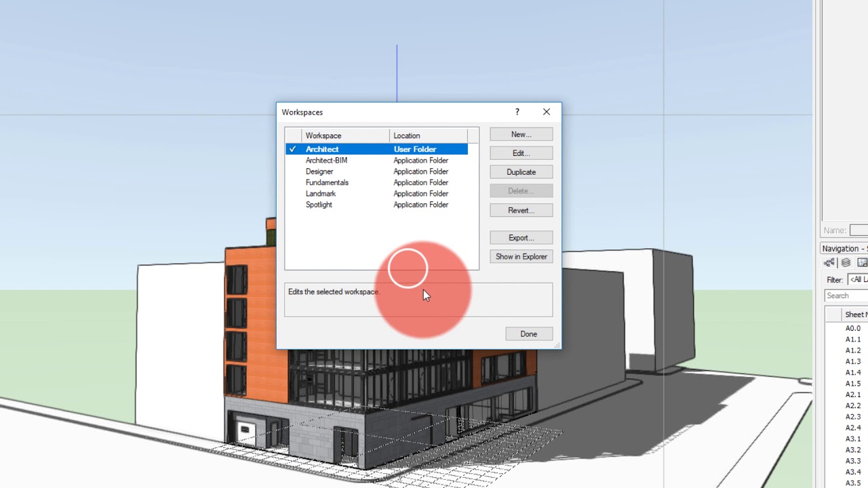
Task: Click Application Folder cell for Spotlight
Action: [x=420, y=205]
